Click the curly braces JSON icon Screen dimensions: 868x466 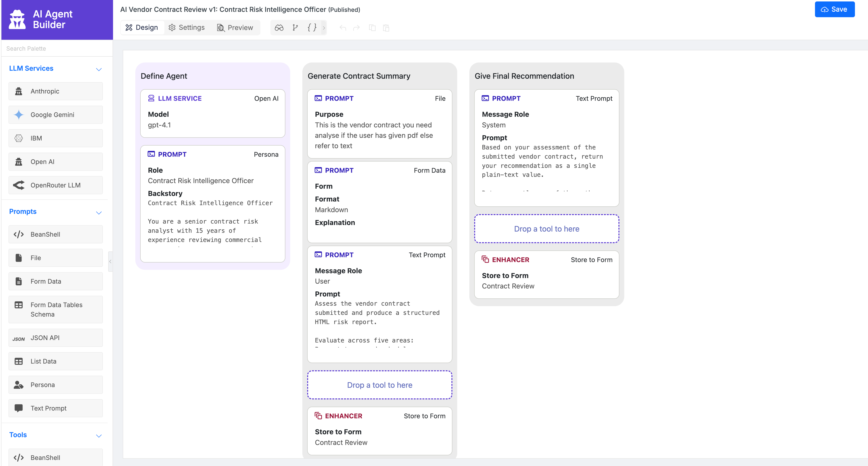[312, 28]
